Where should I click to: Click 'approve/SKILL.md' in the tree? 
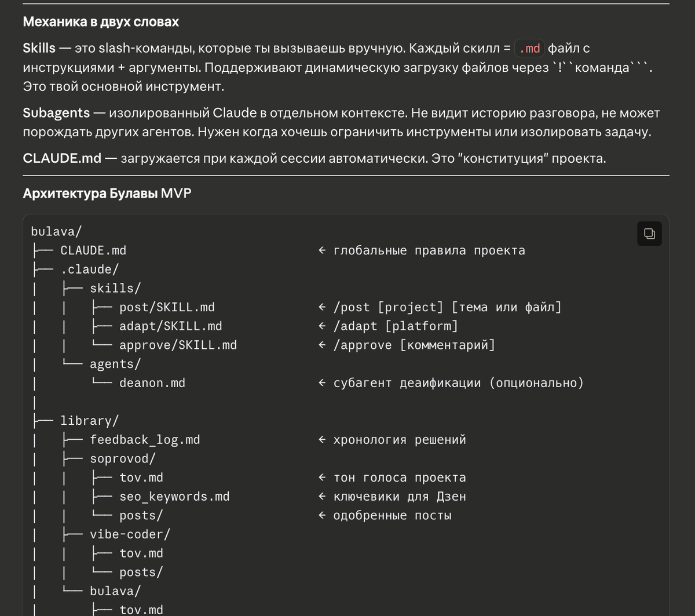(x=178, y=345)
